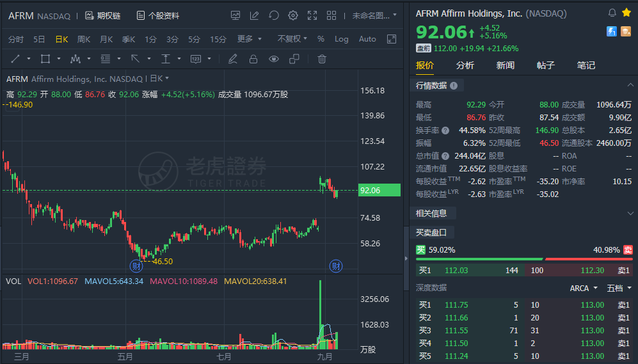Click the chart display monitor icon
The height and width of the screenshot is (364, 638).
235,15
